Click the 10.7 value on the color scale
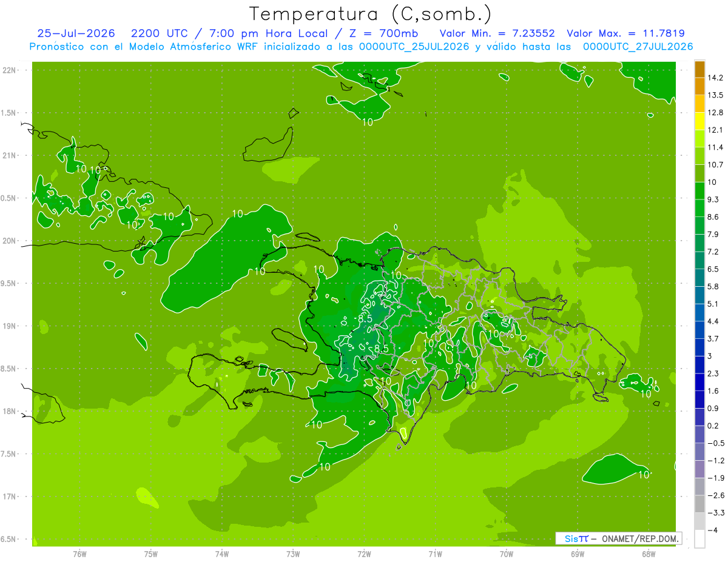Screen dimensions: 728x562 click(x=716, y=165)
